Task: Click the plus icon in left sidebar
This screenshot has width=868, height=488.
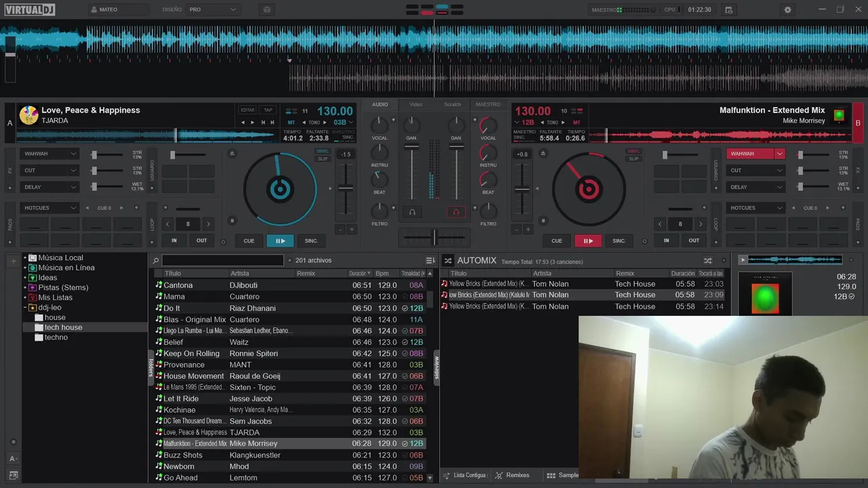Action: (x=13, y=260)
